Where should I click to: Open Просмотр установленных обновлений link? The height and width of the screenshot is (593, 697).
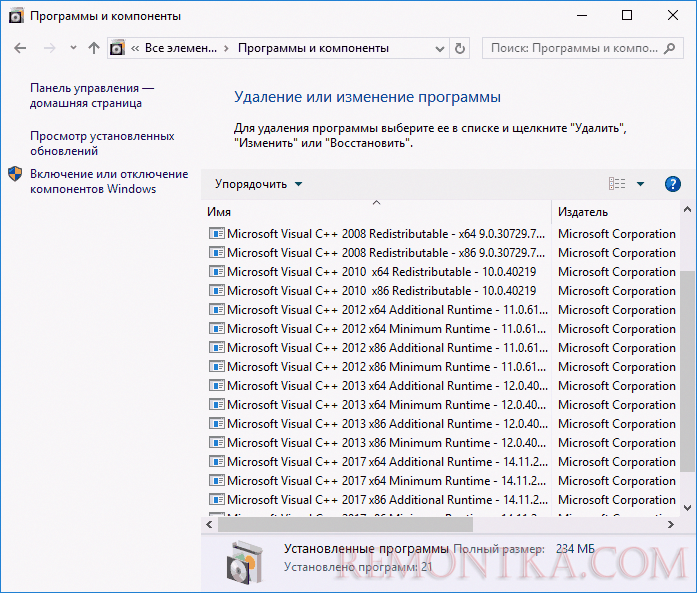coord(102,143)
